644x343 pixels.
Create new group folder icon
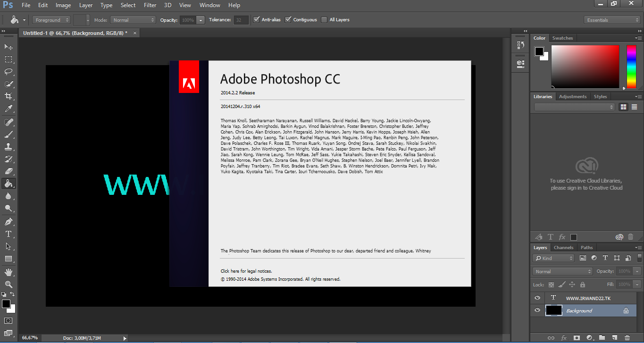pos(602,338)
